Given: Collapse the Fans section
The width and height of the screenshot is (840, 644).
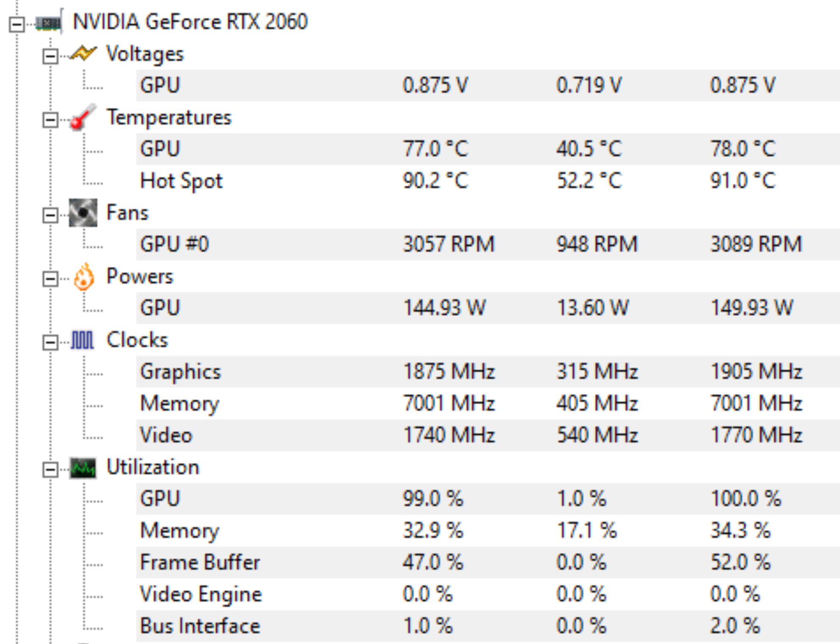Looking at the screenshot, I should 50,215.
